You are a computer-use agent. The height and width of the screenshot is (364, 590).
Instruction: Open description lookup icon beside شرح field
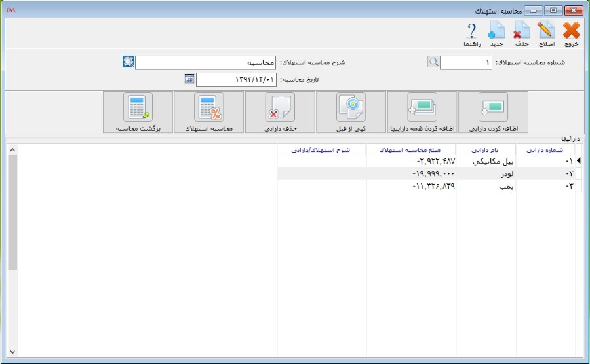pos(128,62)
